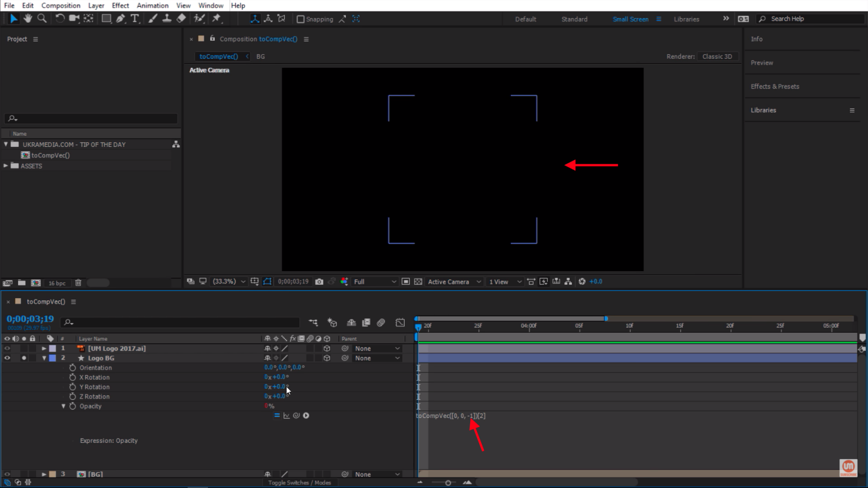Image resolution: width=868 pixels, height=488 pixels.
Task: Select the Rectangle shape tool
Action: coord(106,19)
